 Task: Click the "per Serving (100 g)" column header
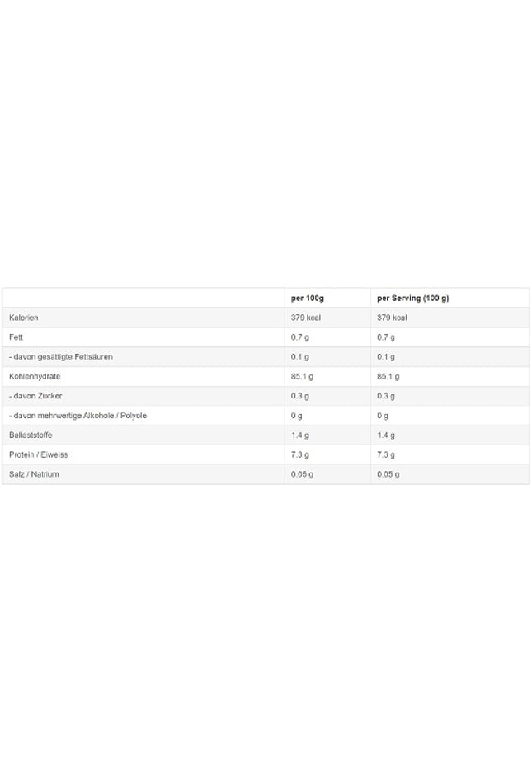coord(413,298)
